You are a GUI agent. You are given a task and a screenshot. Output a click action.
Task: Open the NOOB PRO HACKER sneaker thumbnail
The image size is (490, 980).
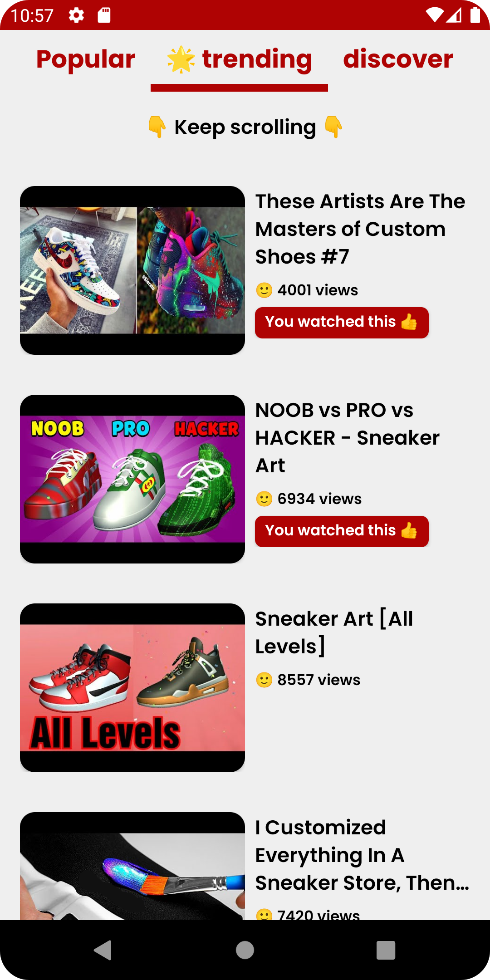132,479
